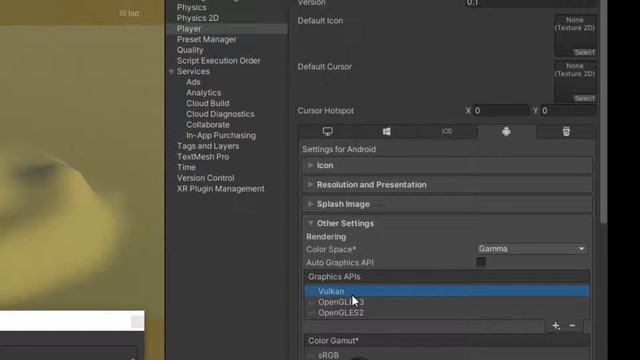
Task: Open the Color Space Gamma dropdown
Action: point(532,249)
